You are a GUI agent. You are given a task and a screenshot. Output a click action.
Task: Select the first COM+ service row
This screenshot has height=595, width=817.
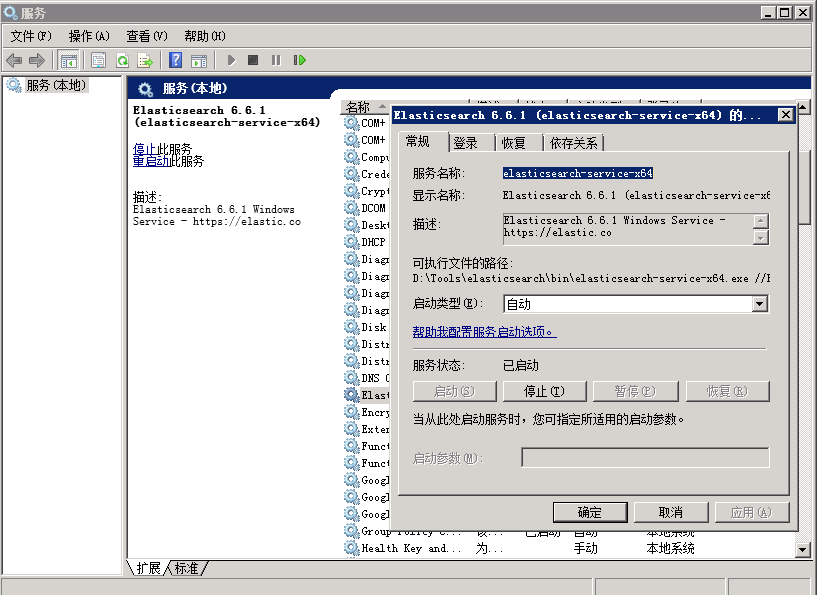pos(366,123)
